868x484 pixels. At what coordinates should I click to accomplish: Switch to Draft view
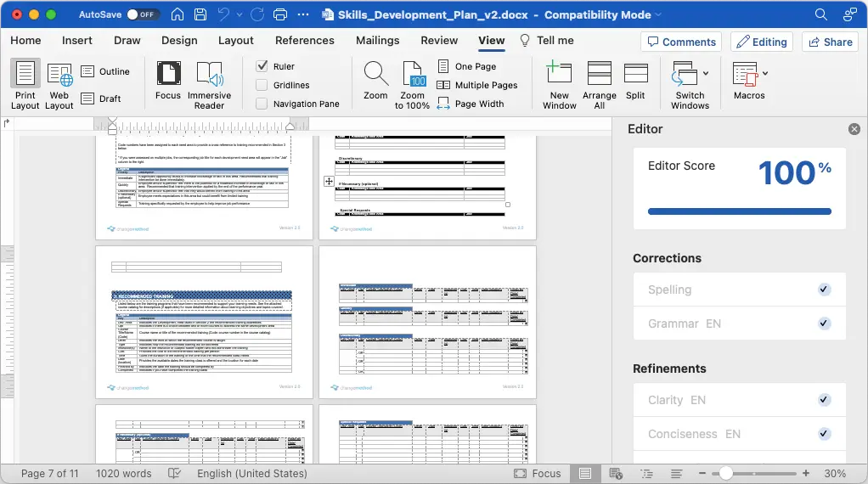[x=101, y=98]
